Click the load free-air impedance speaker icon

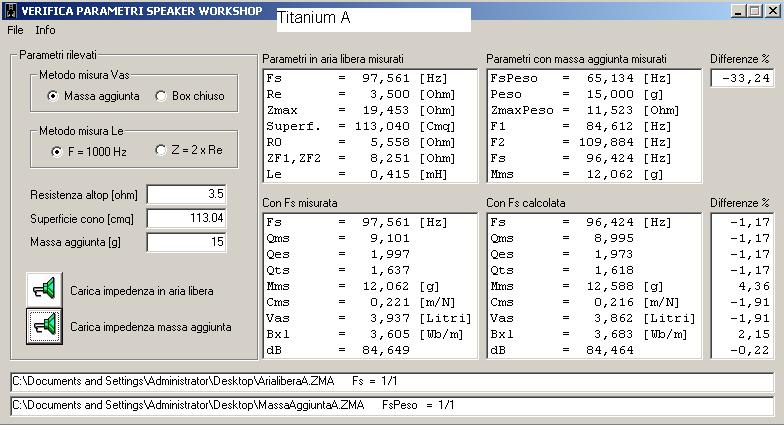pos(44,290)
